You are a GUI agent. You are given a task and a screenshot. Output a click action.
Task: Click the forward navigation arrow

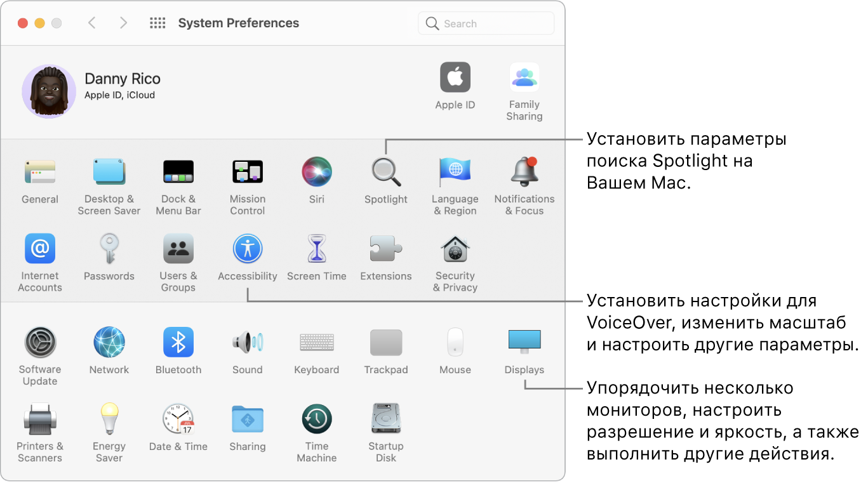123,23
